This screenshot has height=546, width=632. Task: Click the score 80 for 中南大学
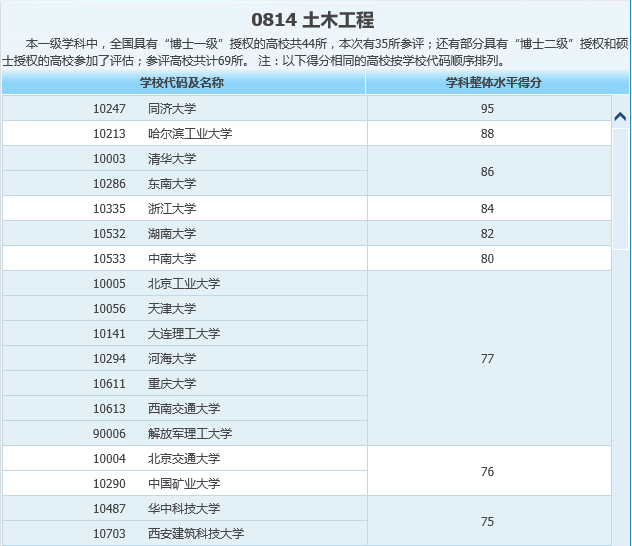point(489,258)
